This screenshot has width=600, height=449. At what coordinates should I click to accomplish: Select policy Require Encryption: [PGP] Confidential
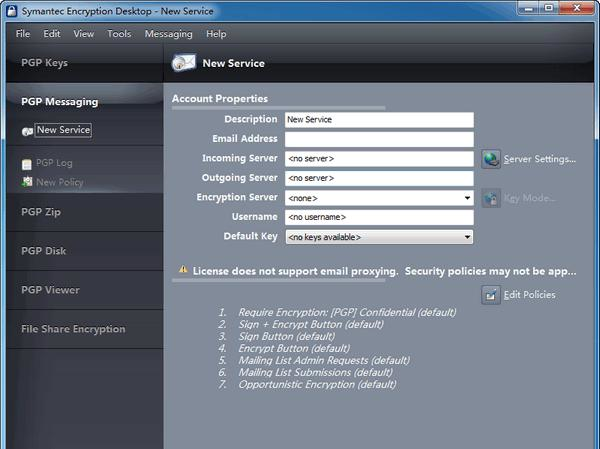347,312
